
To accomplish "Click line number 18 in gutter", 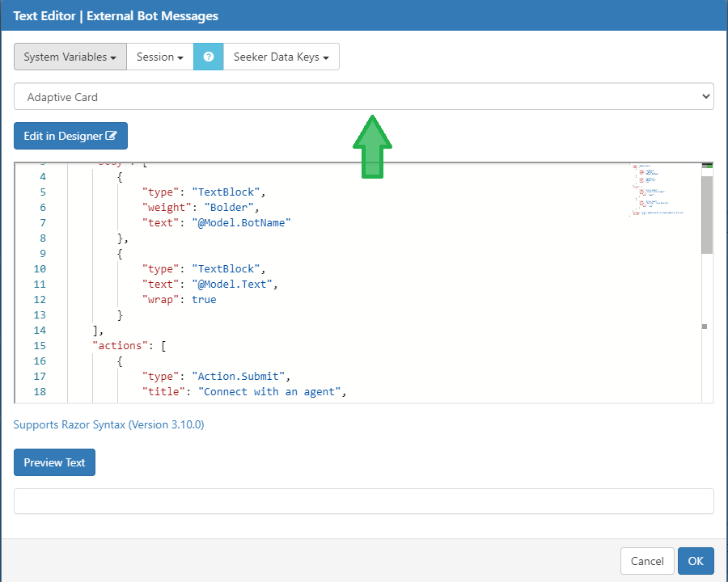I will click(40, 392).
